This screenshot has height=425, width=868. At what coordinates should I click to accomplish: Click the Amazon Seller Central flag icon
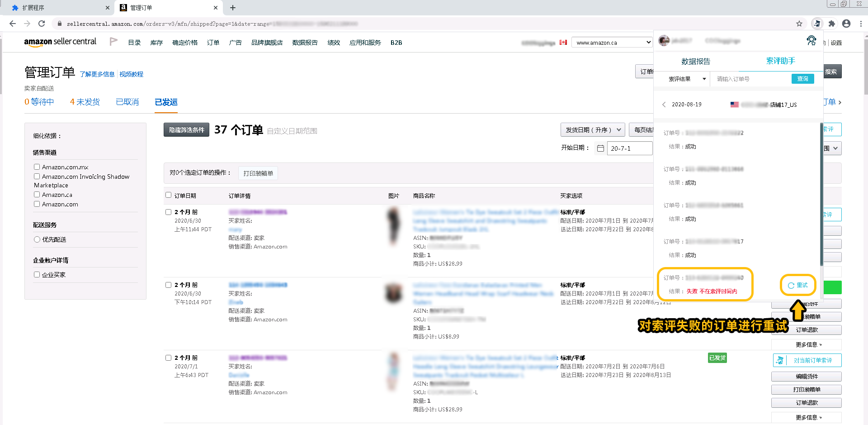coord(113,42)
